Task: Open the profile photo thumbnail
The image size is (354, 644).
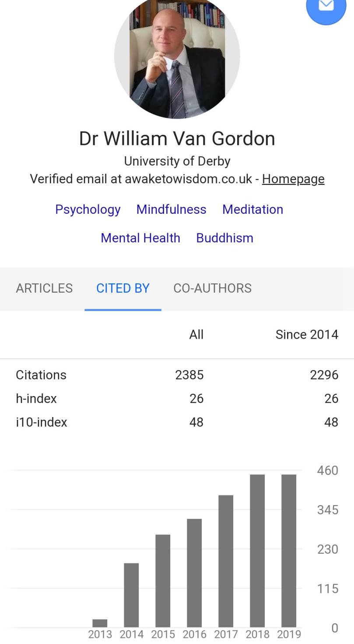Action: [177, 57]
